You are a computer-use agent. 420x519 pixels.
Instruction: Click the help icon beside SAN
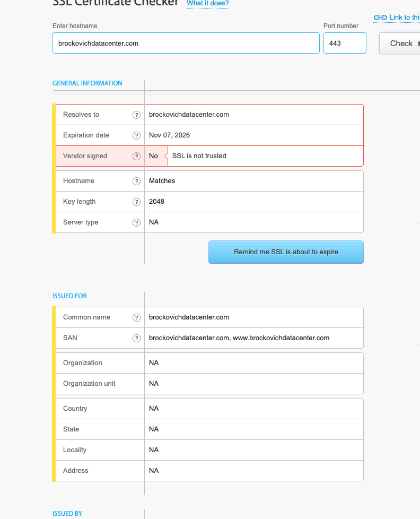pyautogui.click(x=136, y=338)
